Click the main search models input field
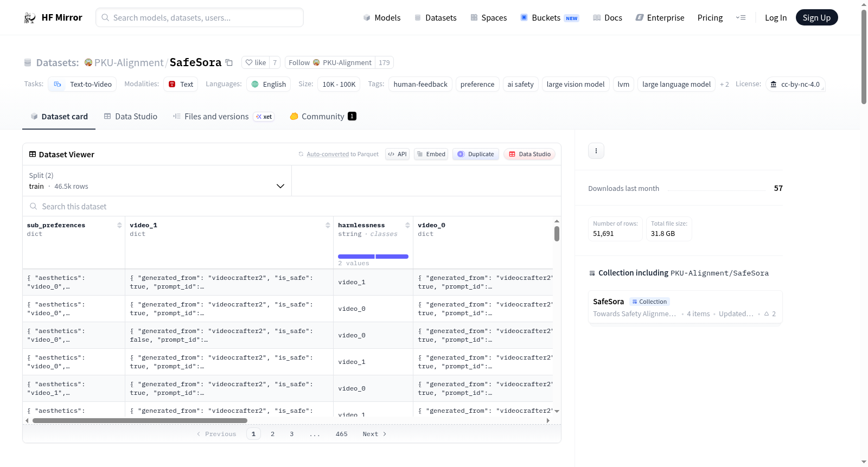This screenshot has height=467, width=868. pos(200,17)
